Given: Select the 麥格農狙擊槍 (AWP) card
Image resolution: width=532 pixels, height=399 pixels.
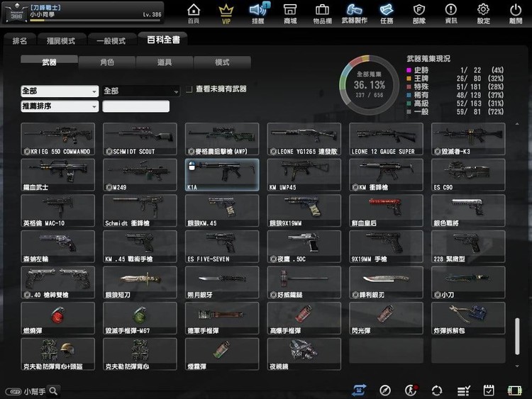Looking at the screenshot, I should [x=222, y=139].
